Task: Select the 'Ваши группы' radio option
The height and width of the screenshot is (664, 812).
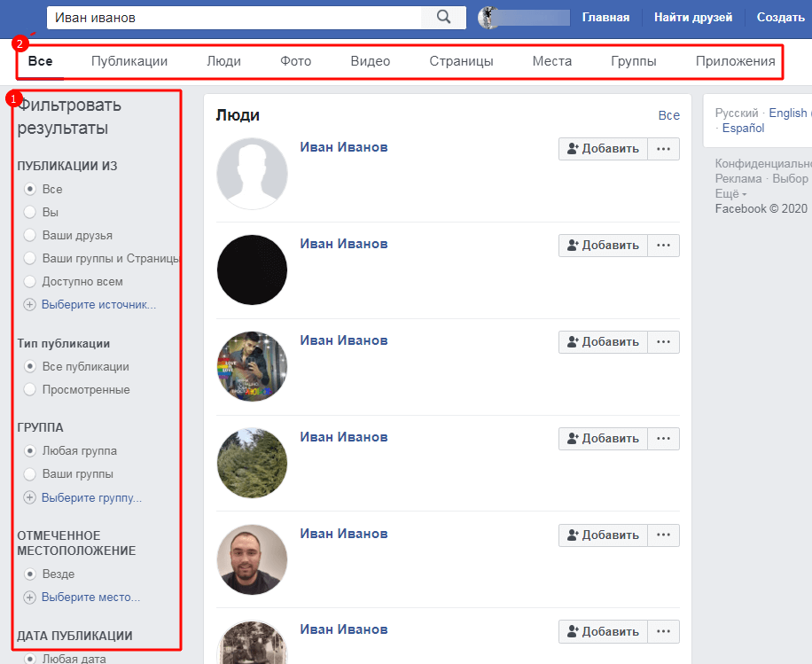Action: tap(29, 474)
